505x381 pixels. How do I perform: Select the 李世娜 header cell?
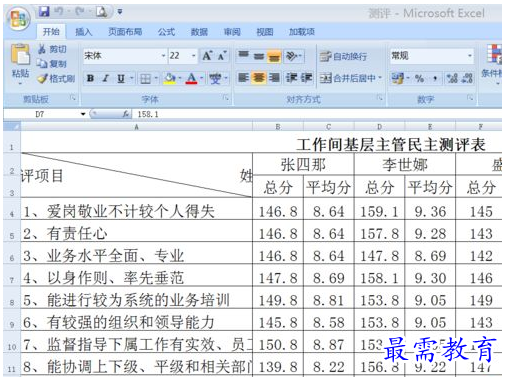click(404, 165)
